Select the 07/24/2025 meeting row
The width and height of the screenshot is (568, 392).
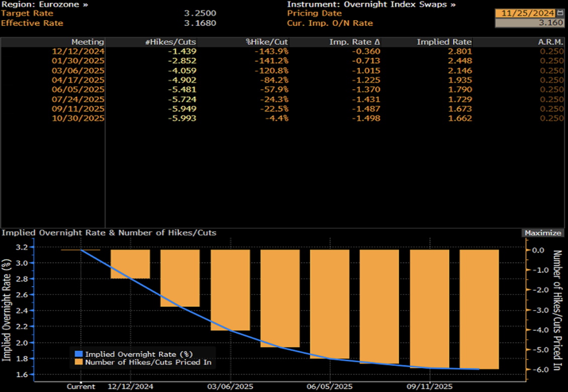pyautogui.click(x=282, y=100)
